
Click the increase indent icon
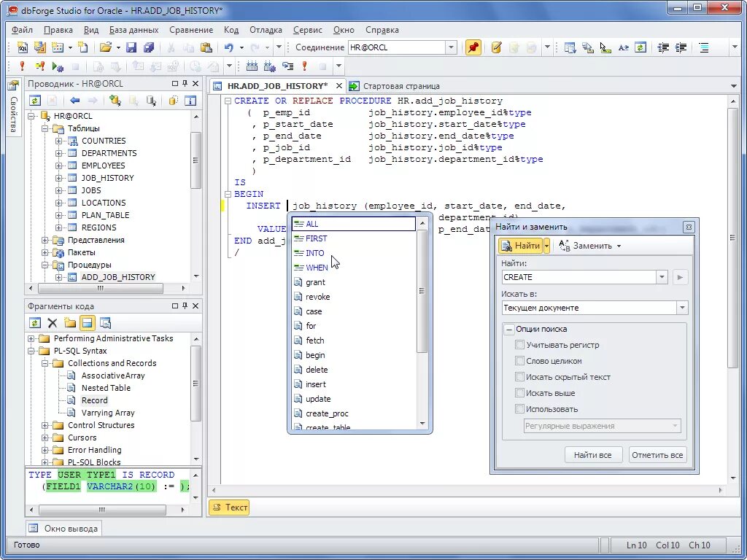click(x=681, y=47)
